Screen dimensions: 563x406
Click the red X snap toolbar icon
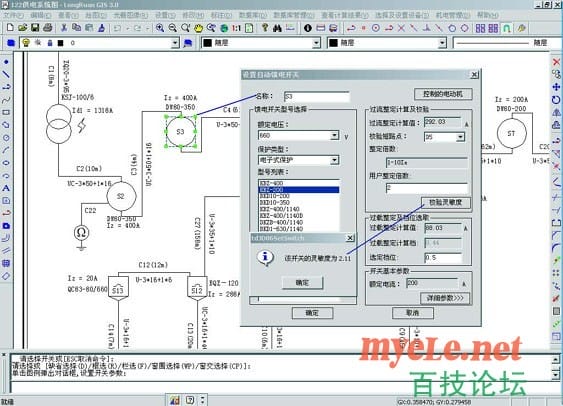(x=401, y=28)
